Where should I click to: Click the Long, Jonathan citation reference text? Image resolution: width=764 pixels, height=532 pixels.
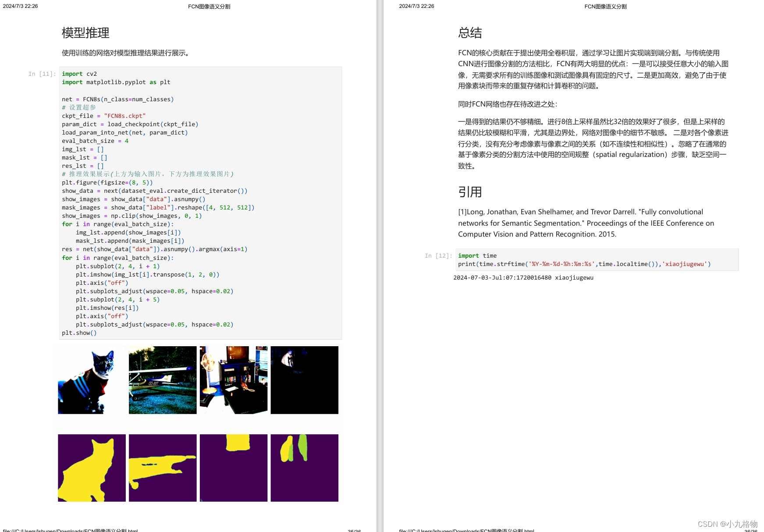click(x=586, y=223)
